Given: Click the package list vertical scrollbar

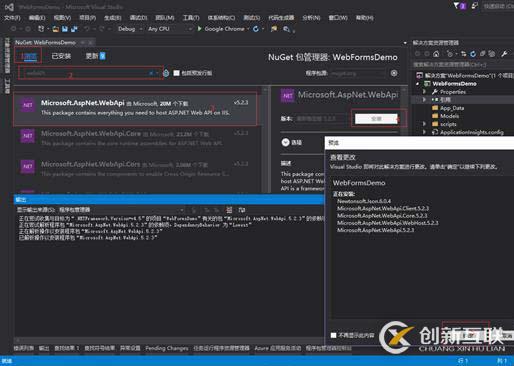Looking at the screenshot, I should click(265, 140).
